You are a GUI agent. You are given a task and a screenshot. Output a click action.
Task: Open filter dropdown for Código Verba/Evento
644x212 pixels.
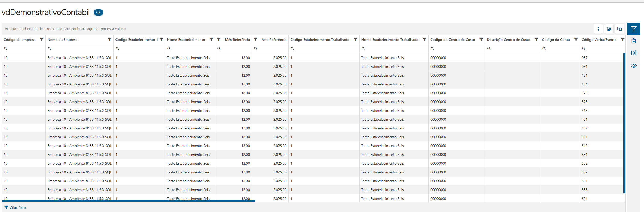[623, 39]
